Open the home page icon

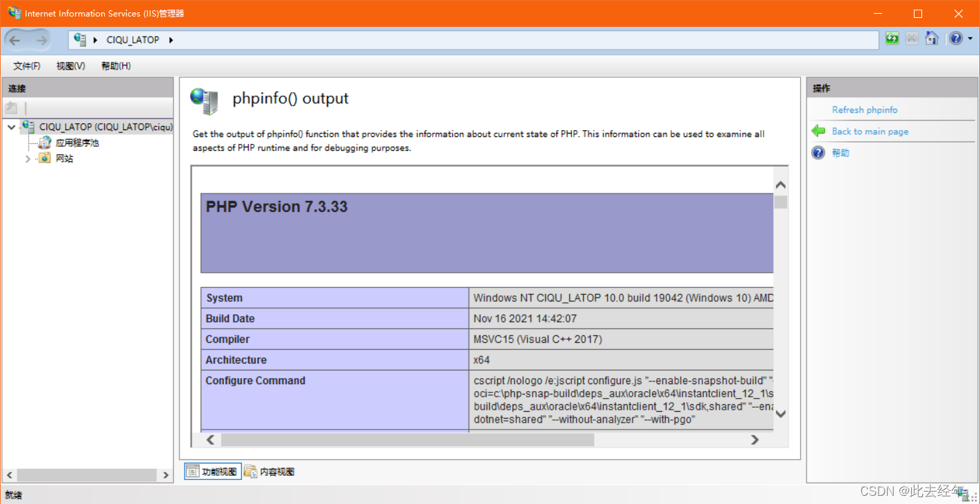point(932,39)
